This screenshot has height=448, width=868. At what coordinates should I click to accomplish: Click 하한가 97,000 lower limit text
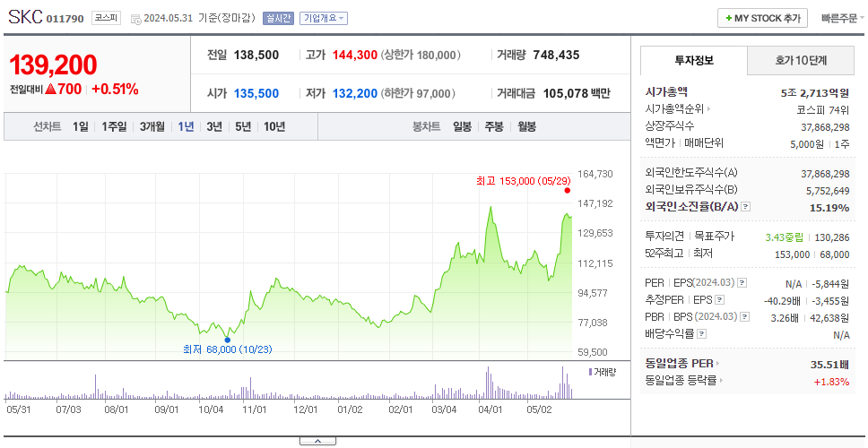tap(419, 93)
